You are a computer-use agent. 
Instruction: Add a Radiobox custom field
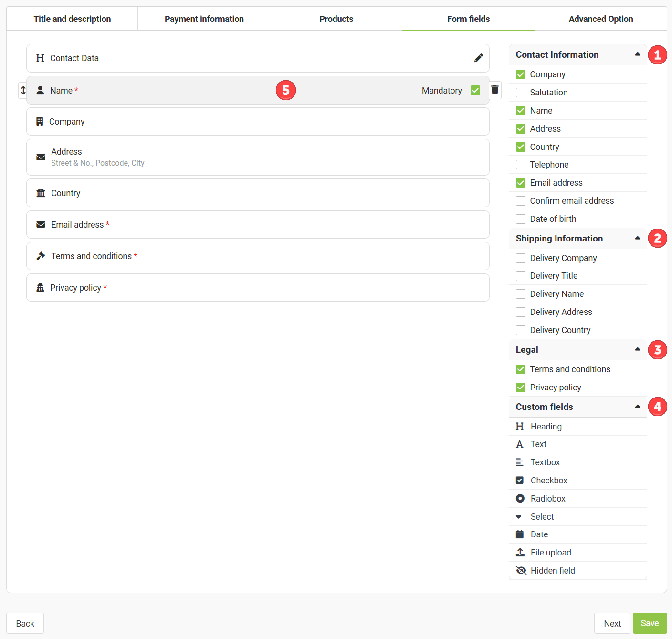[x=547, y=499]
